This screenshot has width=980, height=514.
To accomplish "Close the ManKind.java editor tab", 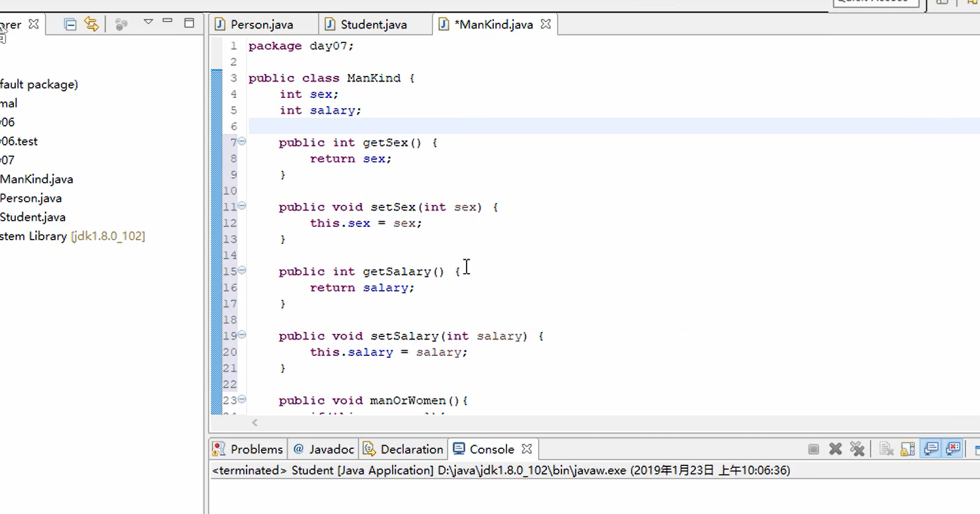I will tap(546, 24).
